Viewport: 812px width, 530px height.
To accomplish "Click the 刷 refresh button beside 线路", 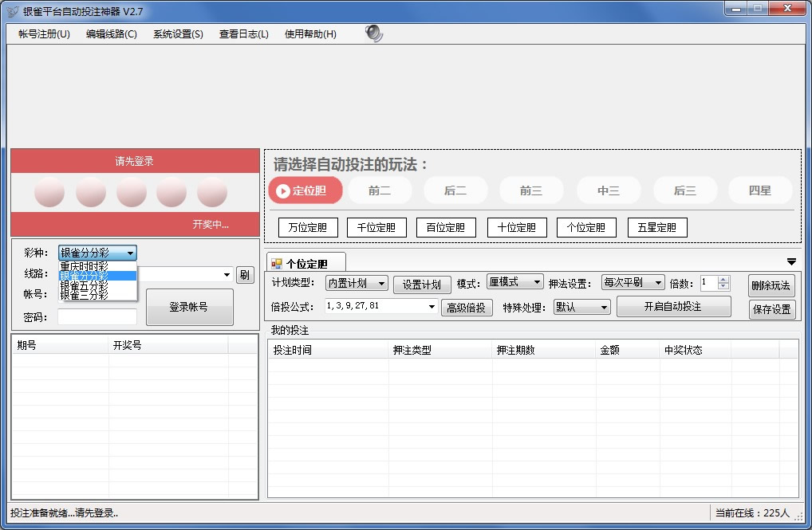I will coord(245,275).
